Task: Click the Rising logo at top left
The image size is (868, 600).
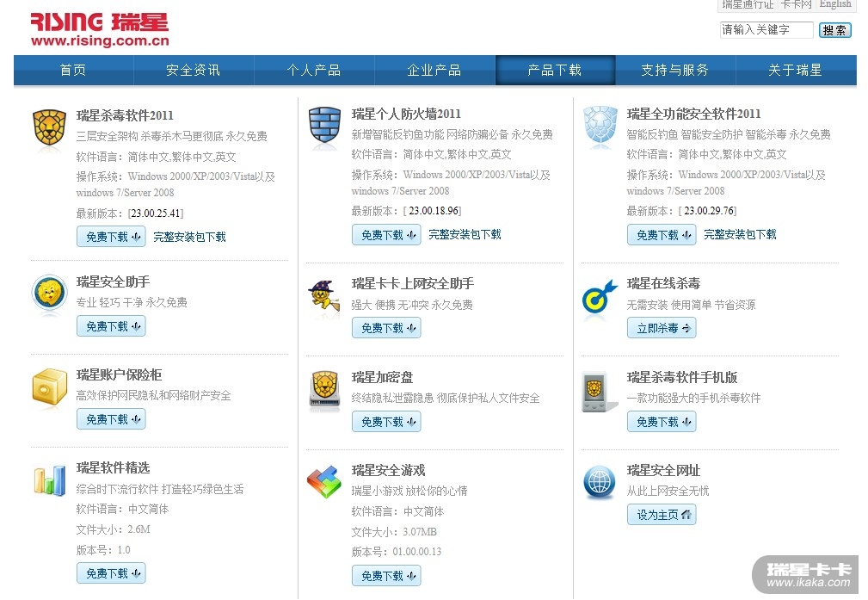Action: point(99,29)
